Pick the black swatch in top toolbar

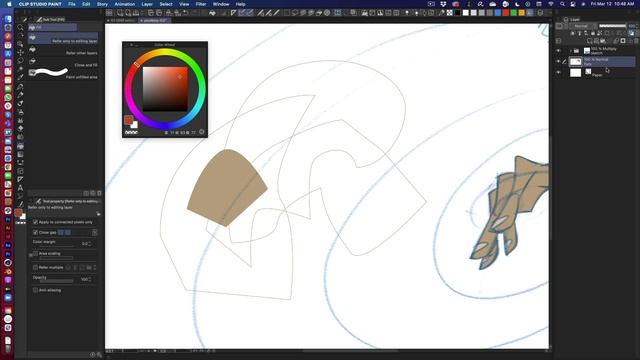pyautogui.click(x=458, y=13)
